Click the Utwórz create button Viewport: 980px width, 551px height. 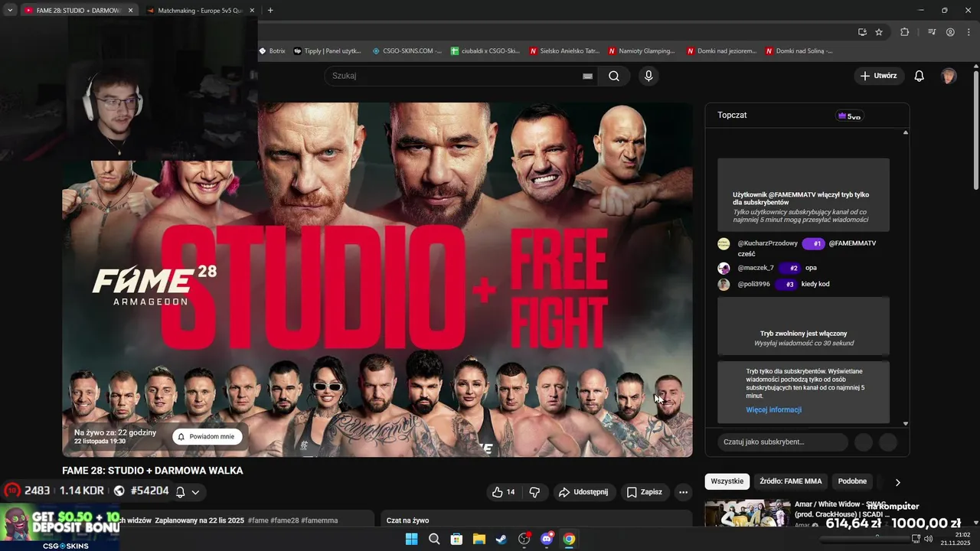pyautogui.click(x=879, y=76)
